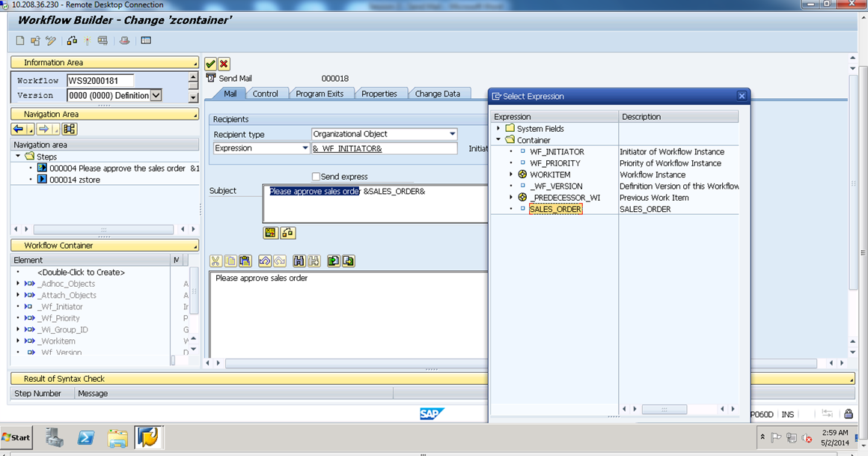Click the pencil Display/Change icon in the toolbar
The image size is (868, 456).
click(49, 41)
